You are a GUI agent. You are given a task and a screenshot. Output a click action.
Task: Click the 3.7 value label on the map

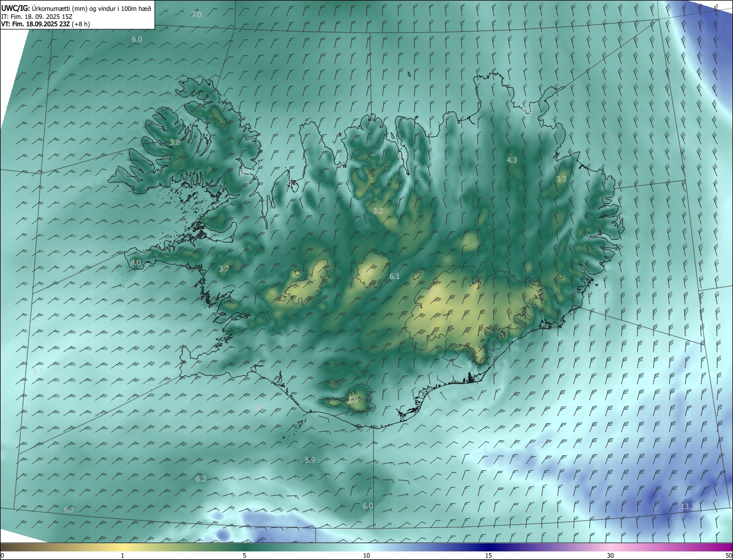pos(224,269)
